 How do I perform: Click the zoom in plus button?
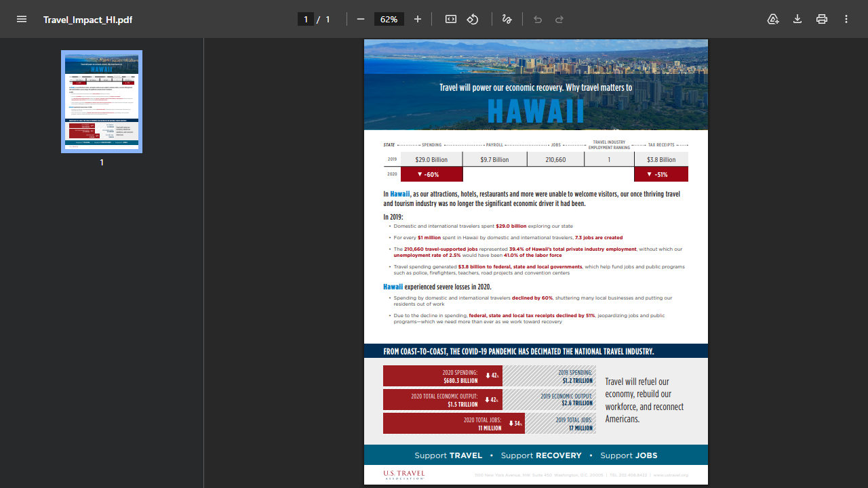(418, 19)
